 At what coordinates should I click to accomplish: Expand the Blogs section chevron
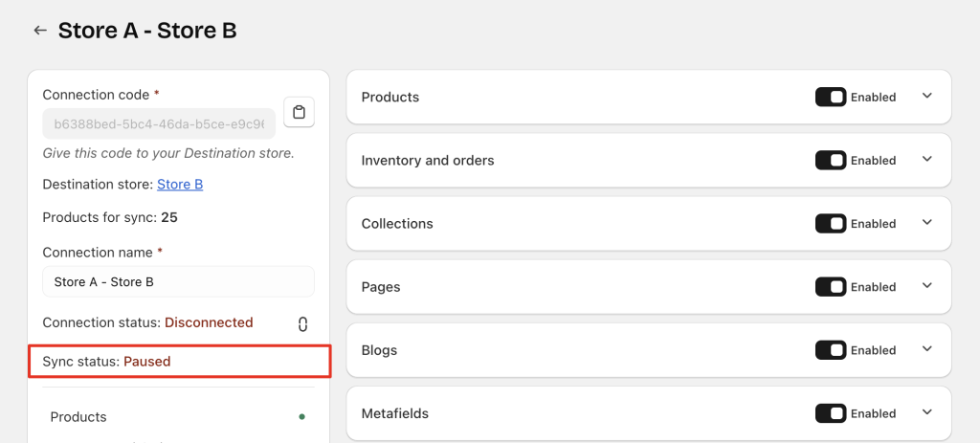(x=926, y=349)
